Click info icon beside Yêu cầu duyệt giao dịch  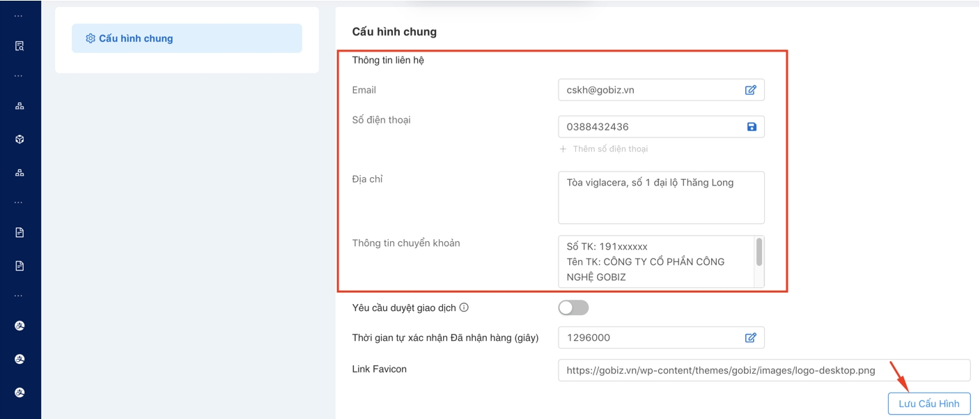pyautogui.click(x=464, y=307)
